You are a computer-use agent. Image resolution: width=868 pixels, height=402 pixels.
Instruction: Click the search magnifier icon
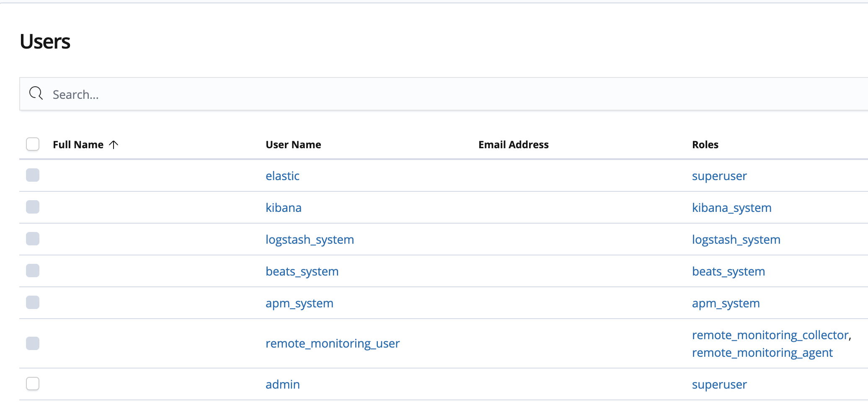pos(36,93)
